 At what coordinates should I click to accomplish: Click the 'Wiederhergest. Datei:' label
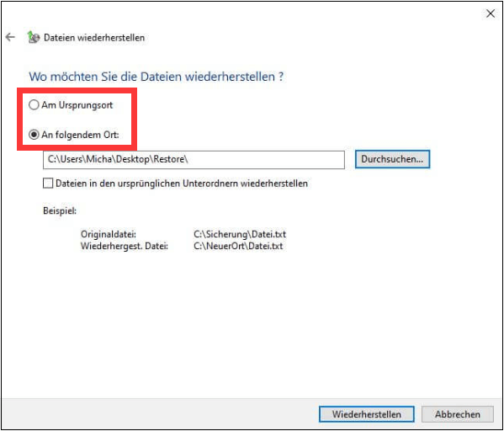125,247
